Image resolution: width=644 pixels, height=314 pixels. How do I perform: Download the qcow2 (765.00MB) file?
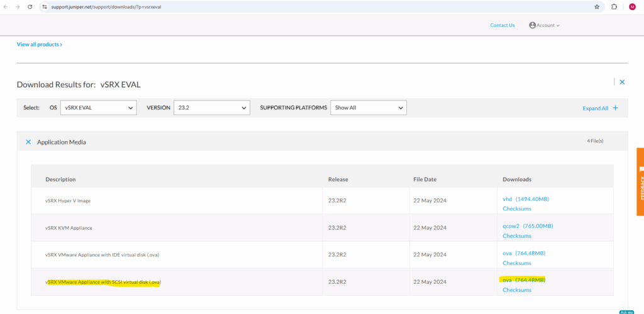tap(528, 226)
